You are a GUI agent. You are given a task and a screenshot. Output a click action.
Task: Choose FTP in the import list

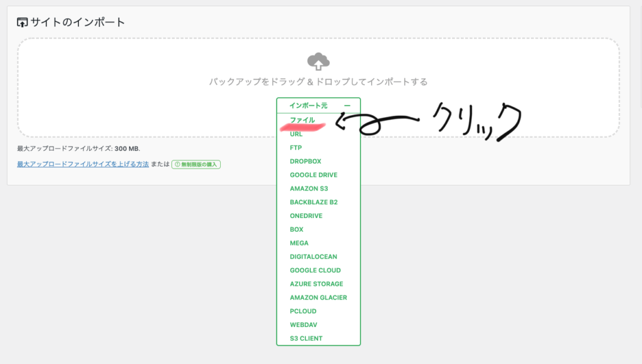pos(296,148)
